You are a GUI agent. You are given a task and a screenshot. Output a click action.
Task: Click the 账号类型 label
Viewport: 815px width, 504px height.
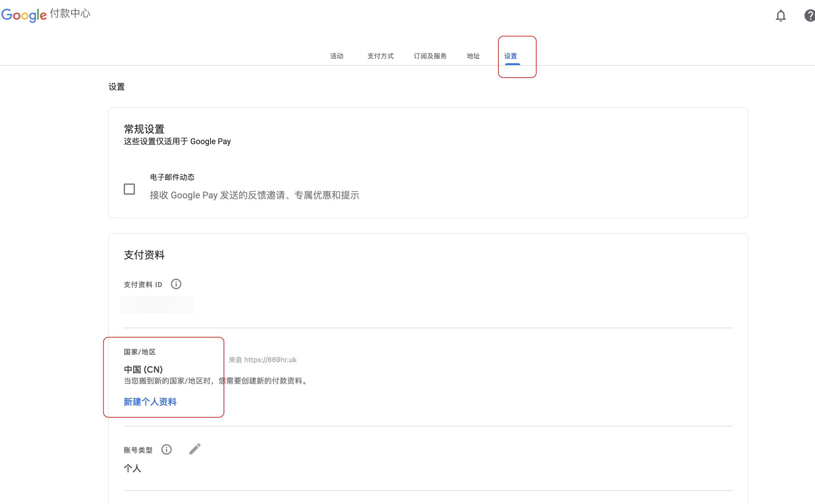tap(138, 450)
